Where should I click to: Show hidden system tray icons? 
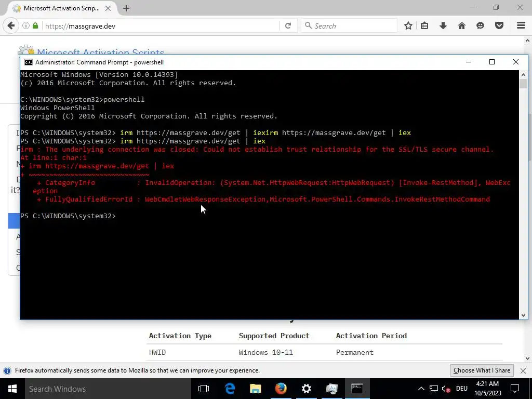[x=421, y=389]
